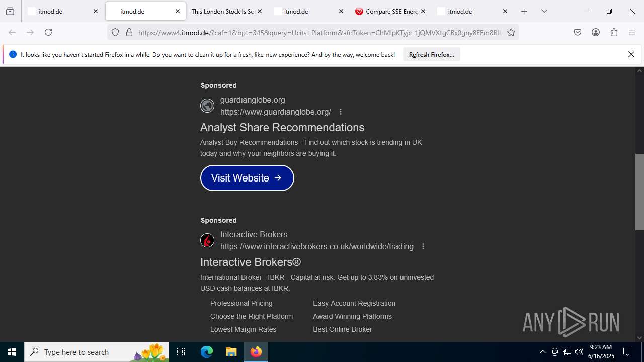This screenshot has height=362, width=644.
Task: Close the London Stock tab
Action: pyautogui.click(x=260, y=11)
